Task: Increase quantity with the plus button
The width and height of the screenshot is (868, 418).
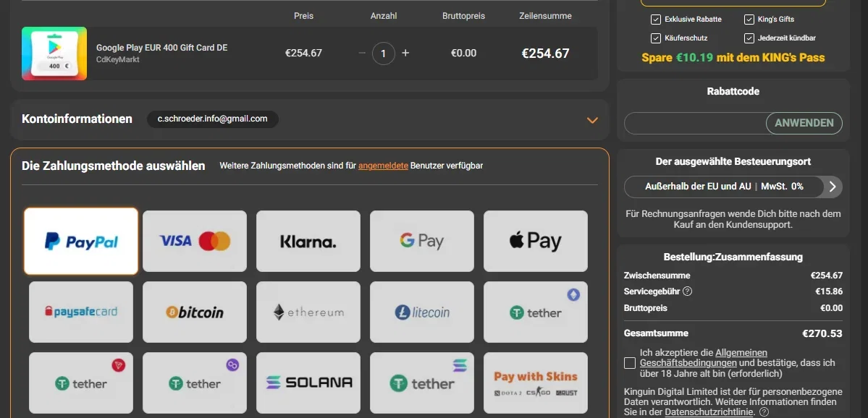Action: pyautogui.click(x=405, y=53)
